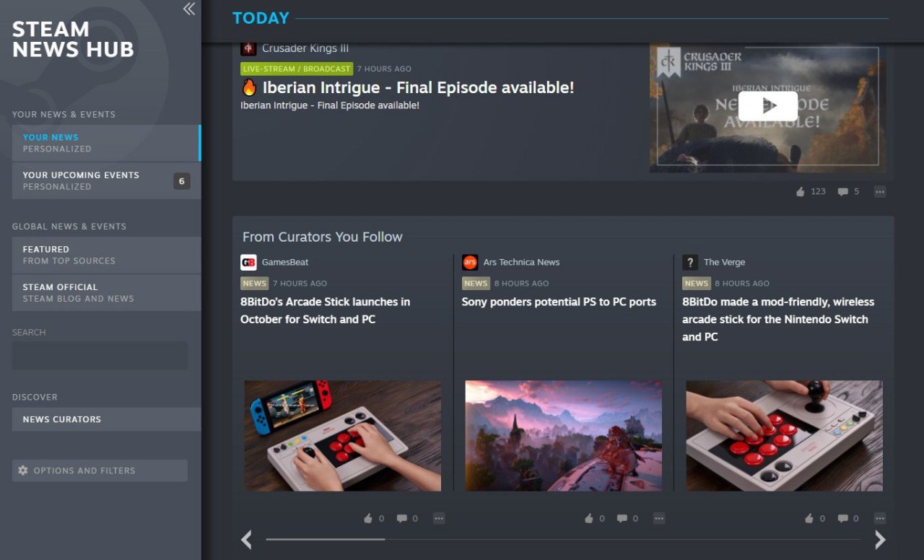Screen dimensions: 924x560
Task: Click The Verge curator name
Action: click(724, 262)
